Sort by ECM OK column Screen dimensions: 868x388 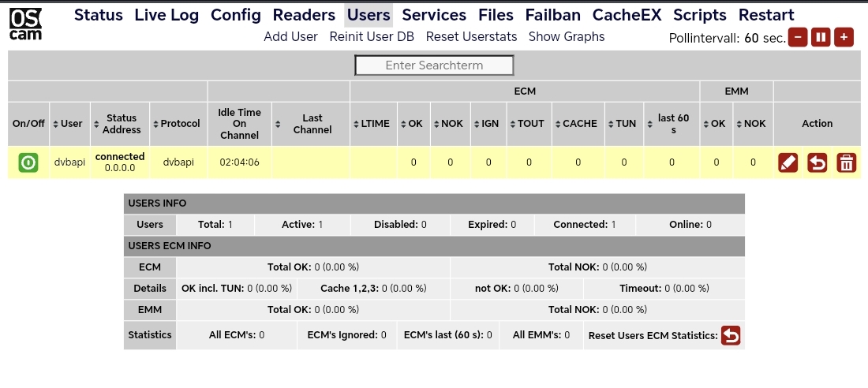click(x=413, y=124)
